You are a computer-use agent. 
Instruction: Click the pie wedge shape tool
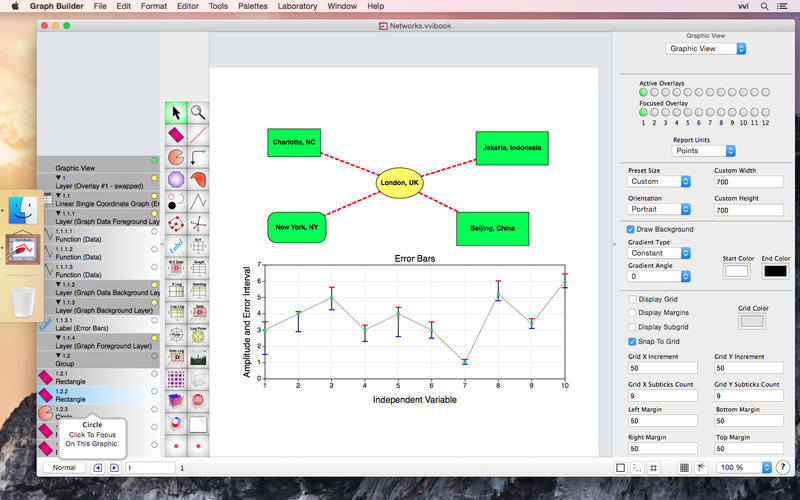pos(175,157)
